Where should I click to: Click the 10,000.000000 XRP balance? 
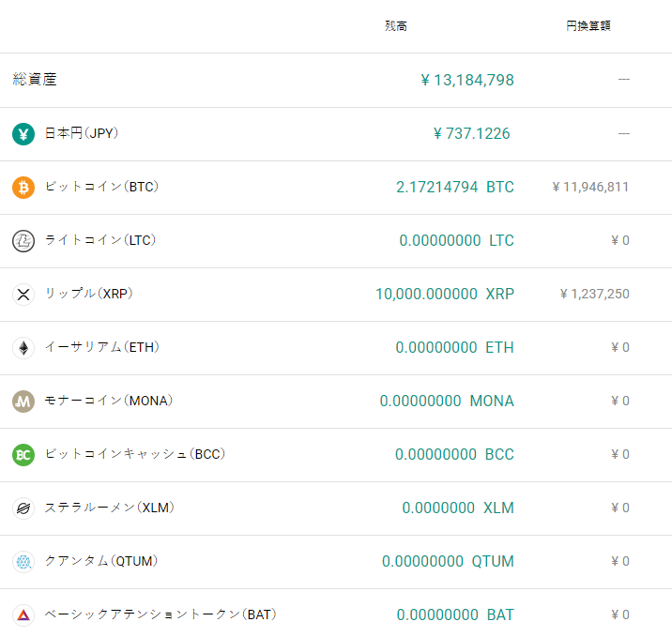445,295
